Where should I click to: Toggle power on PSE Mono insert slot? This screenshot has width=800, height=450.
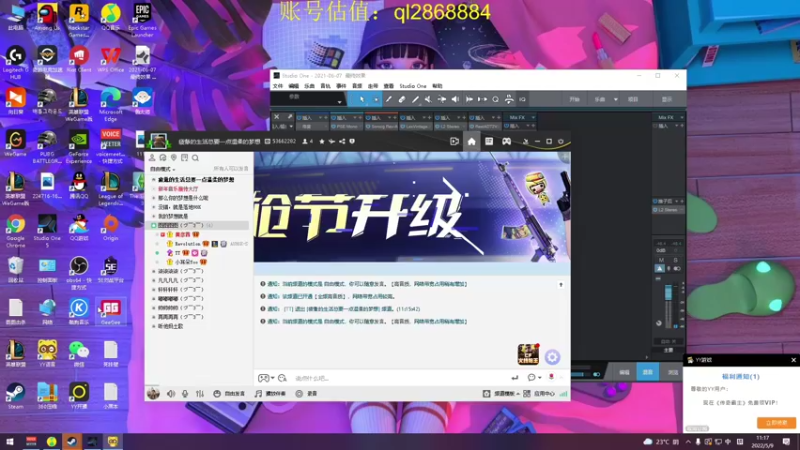click(333, 126)
